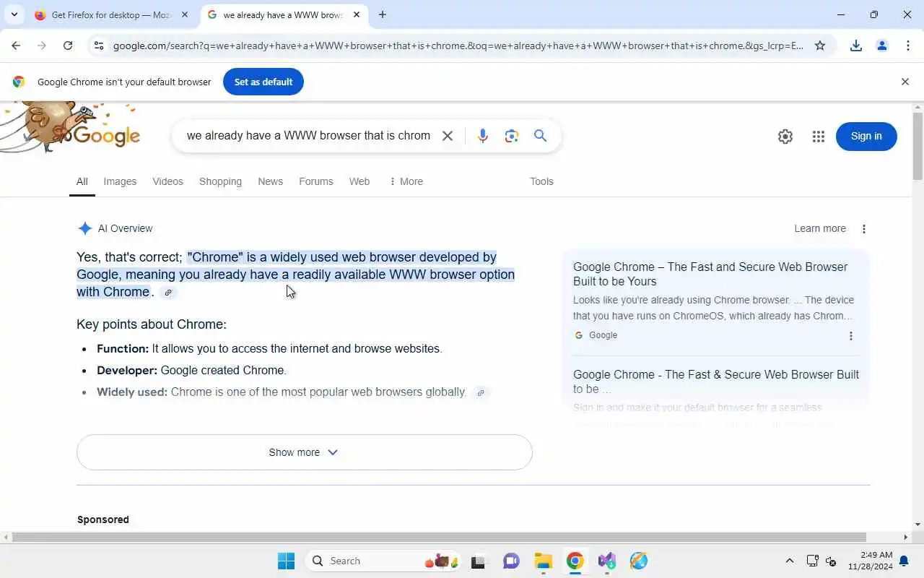Open the Chrome downloads icon
The height and width of the screenshot is (578, 924).
[x=856, y=46]
